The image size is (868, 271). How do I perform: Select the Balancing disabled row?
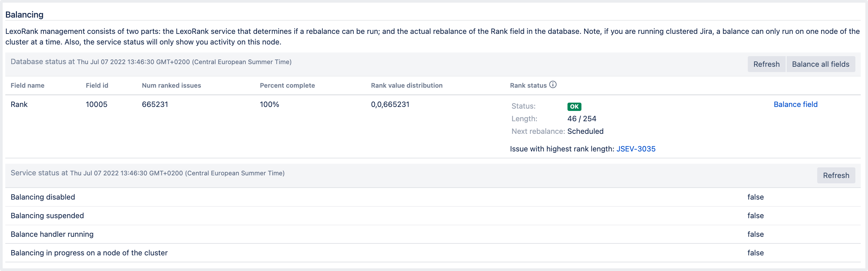point(43,197)
